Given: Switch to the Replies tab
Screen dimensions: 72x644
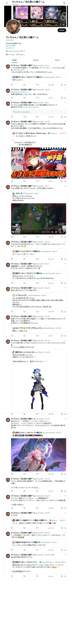Looking at the screenshot, I should pyautogui.click(x=36, y=60).
